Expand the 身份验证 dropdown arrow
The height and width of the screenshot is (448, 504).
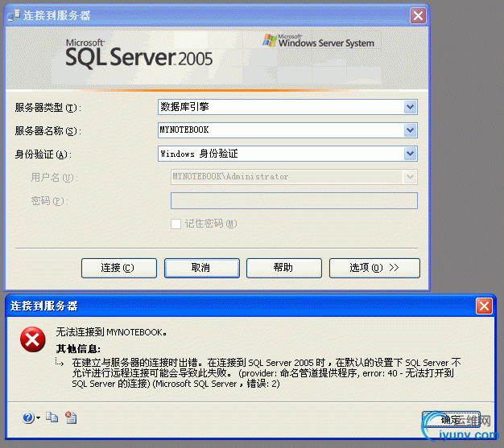[x=410, y=154]
